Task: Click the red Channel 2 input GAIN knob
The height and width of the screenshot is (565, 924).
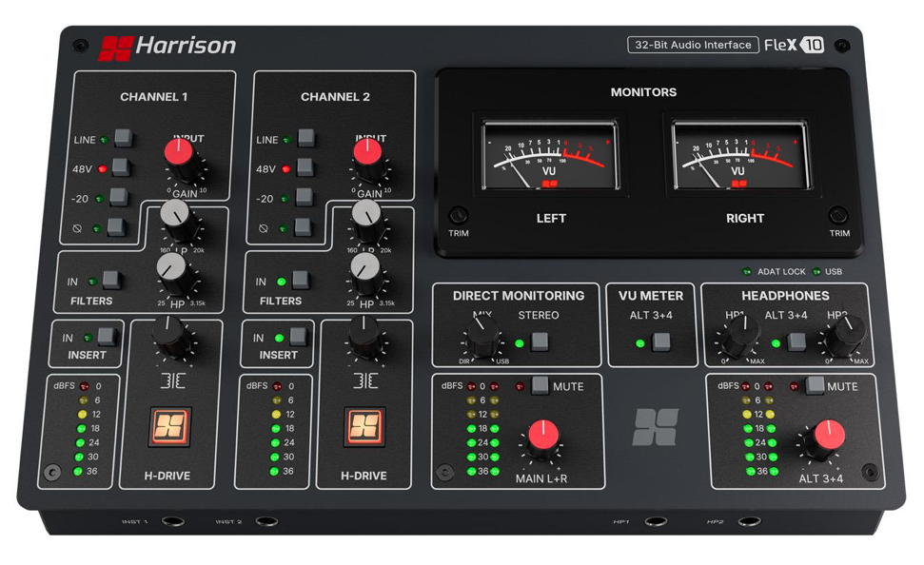Action: tap(369, 158)
